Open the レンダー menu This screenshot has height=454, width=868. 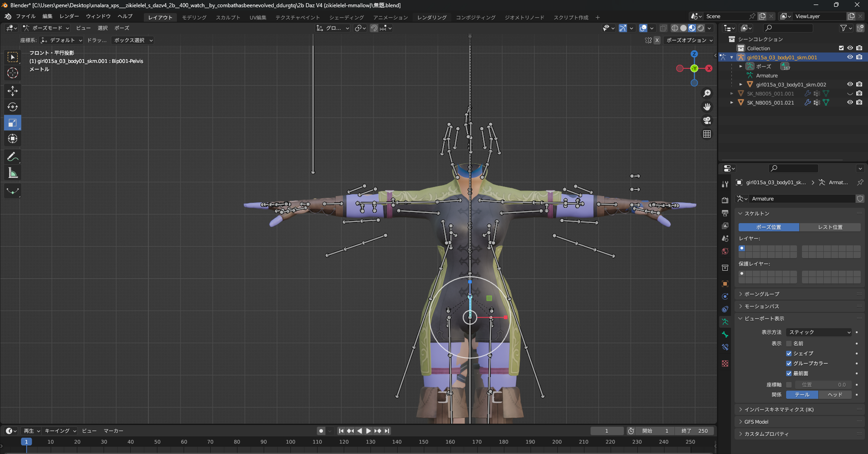pyautogui.click(x=69, y=16)
